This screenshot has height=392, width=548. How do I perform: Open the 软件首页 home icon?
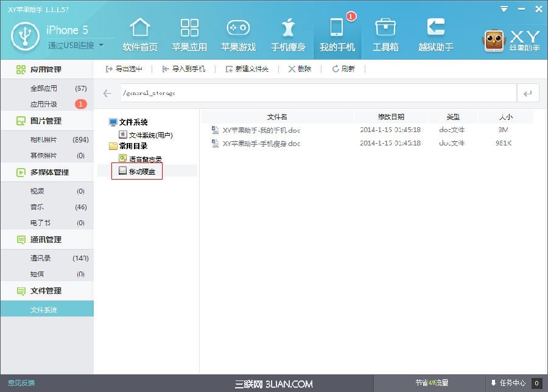pyautogui.click(x=140, y=35)
